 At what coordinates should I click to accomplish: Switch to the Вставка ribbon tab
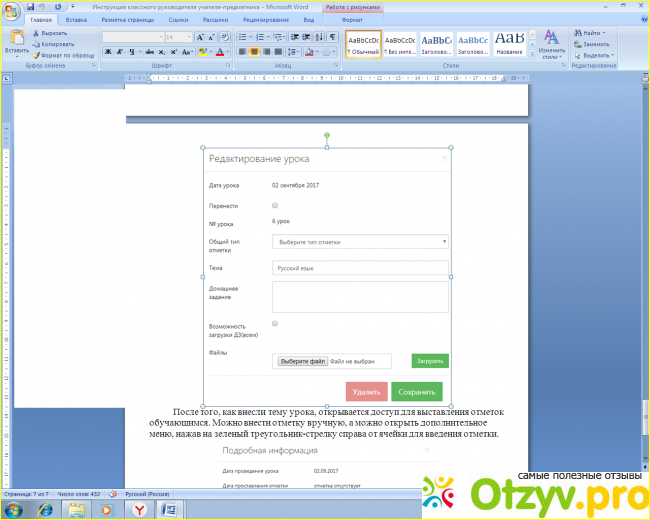76,19
